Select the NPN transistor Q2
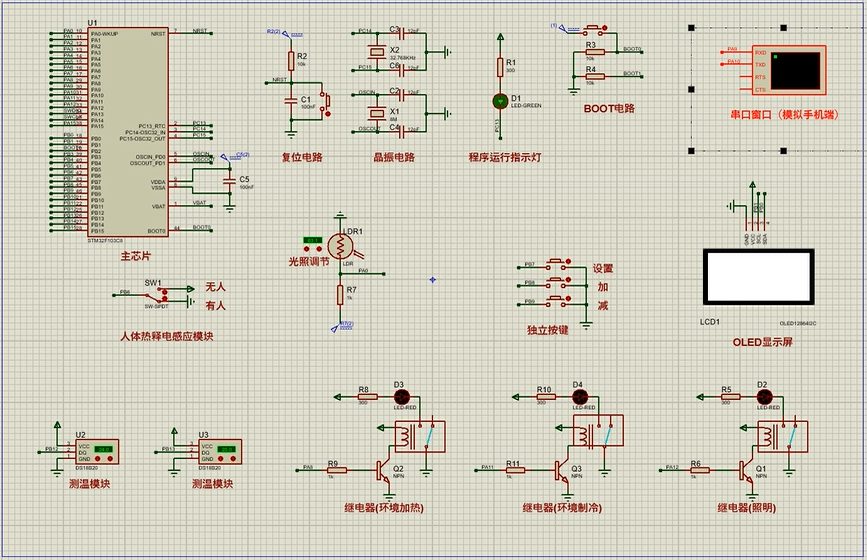This screenshot has height=560, width=867. point(383,467)
